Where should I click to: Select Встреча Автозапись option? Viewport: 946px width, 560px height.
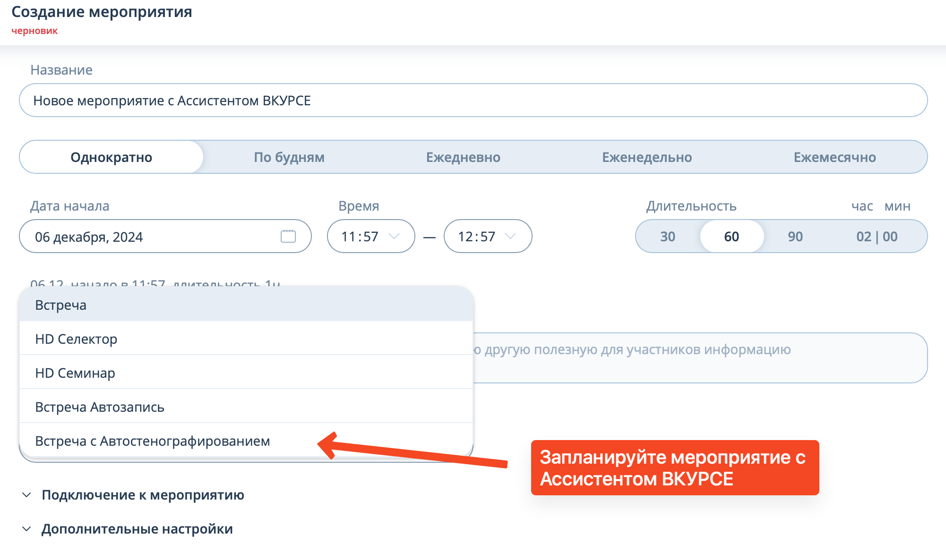coord(246,407)
